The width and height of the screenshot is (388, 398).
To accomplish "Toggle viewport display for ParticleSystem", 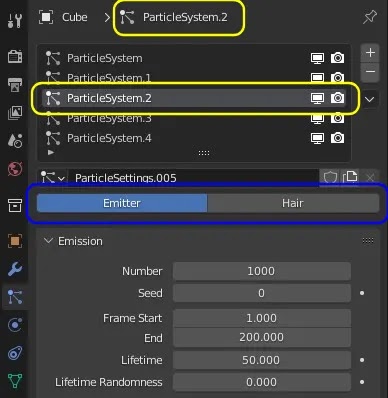I will 317,58.
